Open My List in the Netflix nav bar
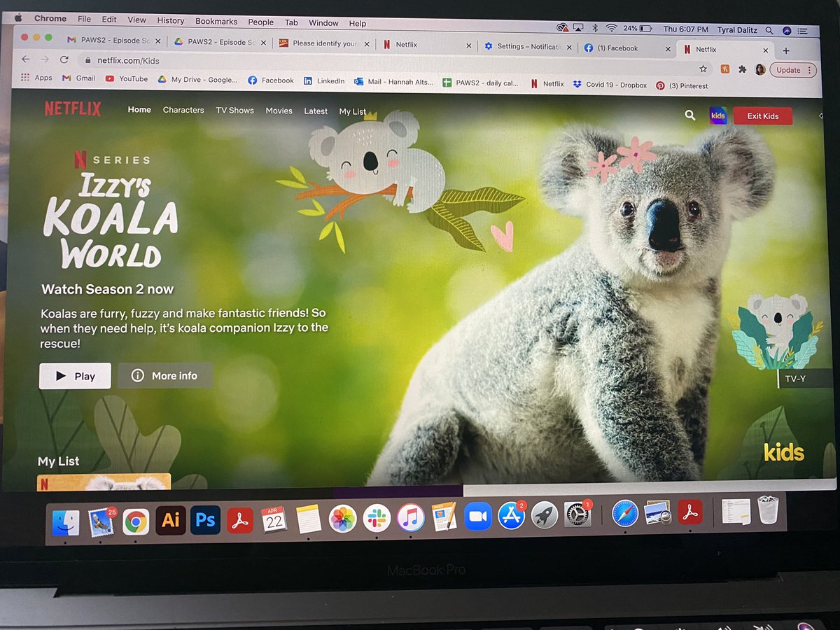This screenshot has height=630, width=840. point(353,111)
